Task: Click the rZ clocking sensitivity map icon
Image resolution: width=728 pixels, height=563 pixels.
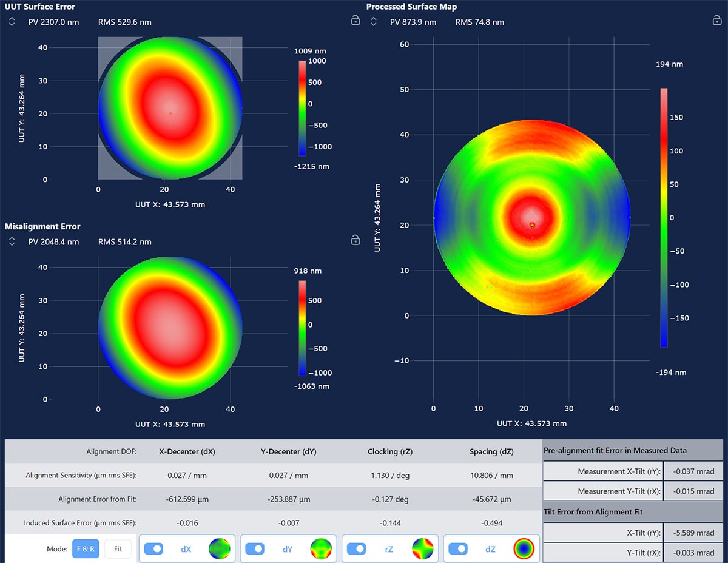Action: 423,548
